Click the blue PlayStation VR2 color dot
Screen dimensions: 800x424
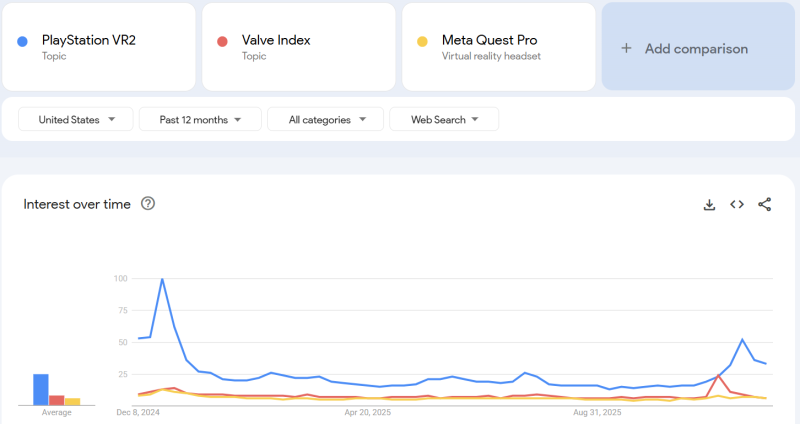[22, 41]
